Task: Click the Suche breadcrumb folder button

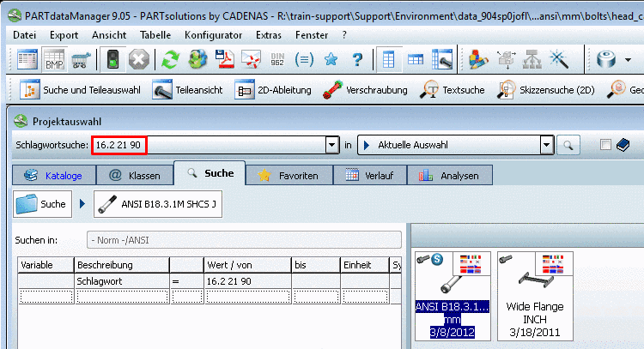Action: click(x=42, y=204)
